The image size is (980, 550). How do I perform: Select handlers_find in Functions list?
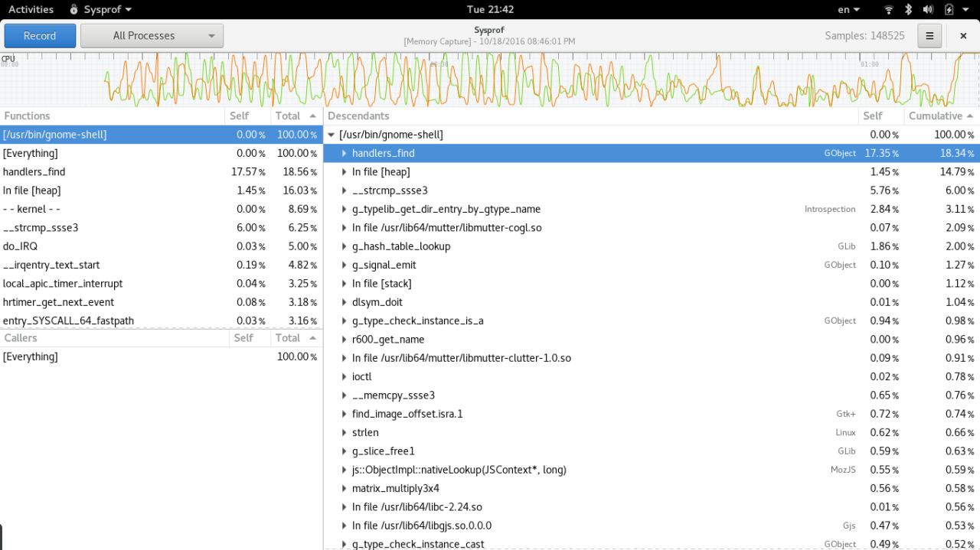pyautogui.click(x=161, y=172)
